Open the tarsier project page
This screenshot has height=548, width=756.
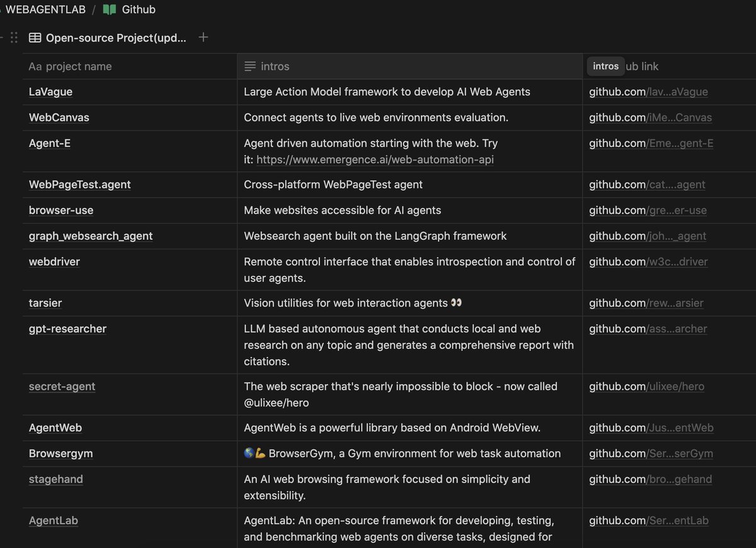click(x=45, y=303)
